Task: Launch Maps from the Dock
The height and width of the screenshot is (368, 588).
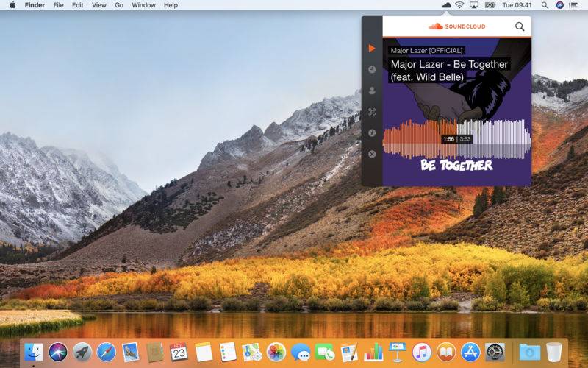Action: (x=251, y=353)
